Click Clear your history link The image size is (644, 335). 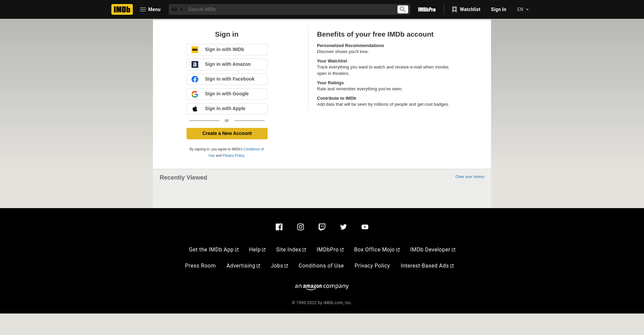(470, 177)
